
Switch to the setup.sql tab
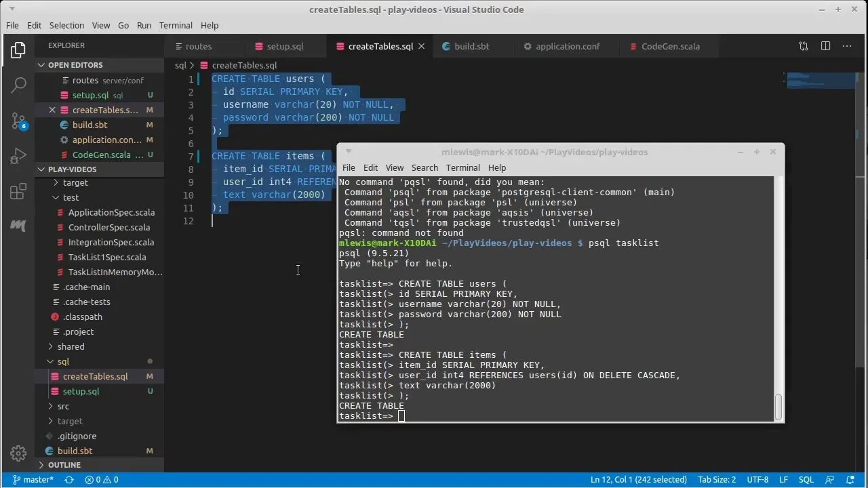[285, 46]
